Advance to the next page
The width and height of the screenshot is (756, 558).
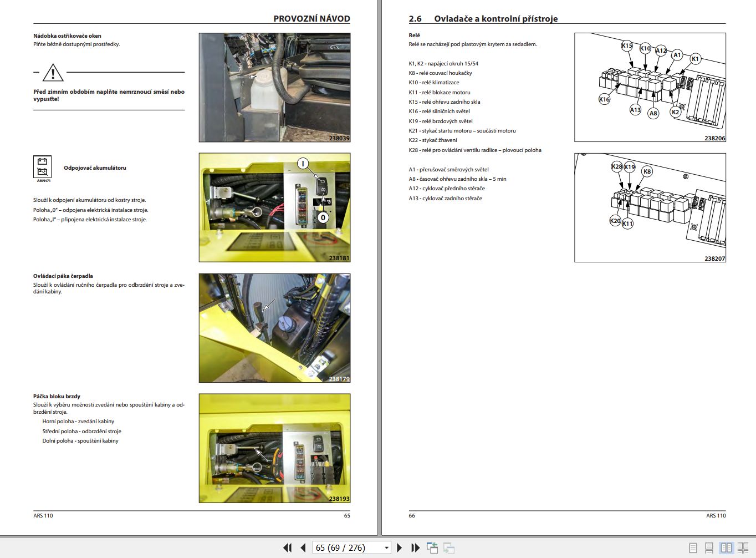[x=399, y=547]
